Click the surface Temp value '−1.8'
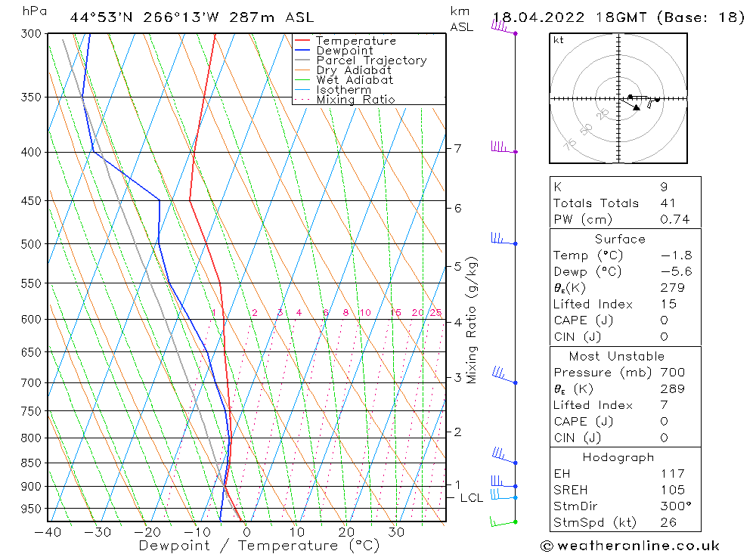Screen dimensions: 756x554 (x=676, y=255)
